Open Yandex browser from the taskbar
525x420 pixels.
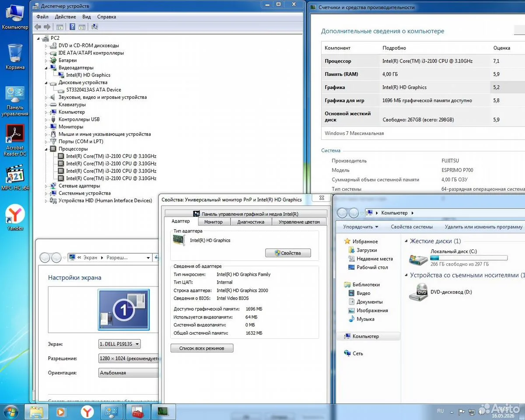(87, 412)
